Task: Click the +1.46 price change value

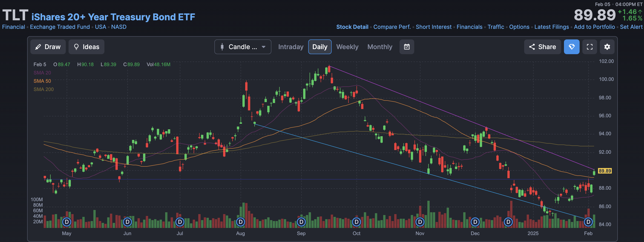Action: (627, 12)
